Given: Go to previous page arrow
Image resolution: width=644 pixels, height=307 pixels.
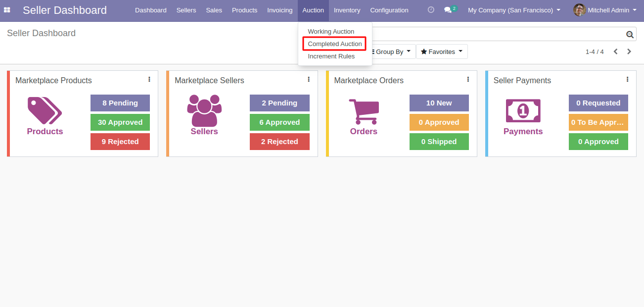Looking at the screenshot, I should tap(616, 51).
